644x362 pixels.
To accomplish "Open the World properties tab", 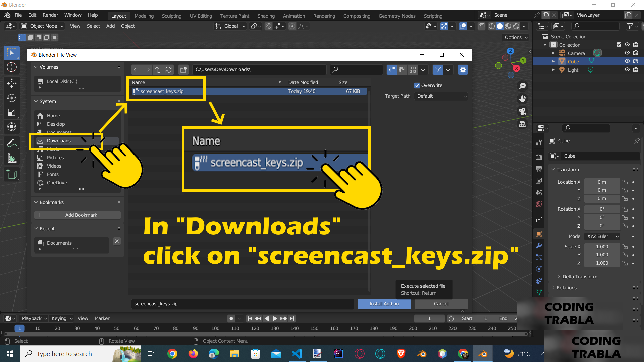I will 539,204.
